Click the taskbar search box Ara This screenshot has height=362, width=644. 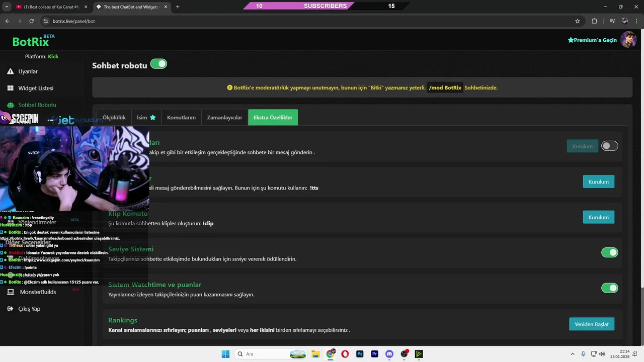click(271, 354)
